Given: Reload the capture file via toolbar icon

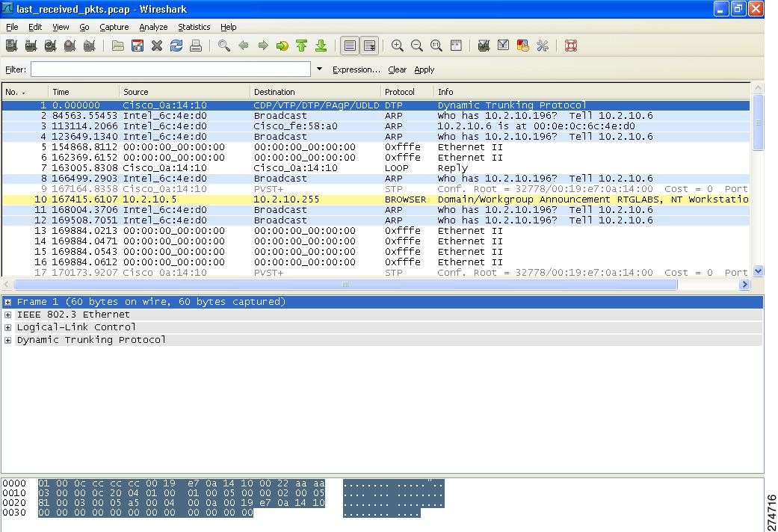Looking at the screenshot, I should point(176,46).
